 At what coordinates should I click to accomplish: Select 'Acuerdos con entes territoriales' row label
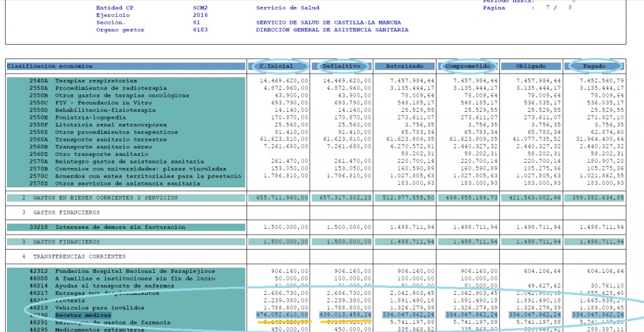click(148, 176)
